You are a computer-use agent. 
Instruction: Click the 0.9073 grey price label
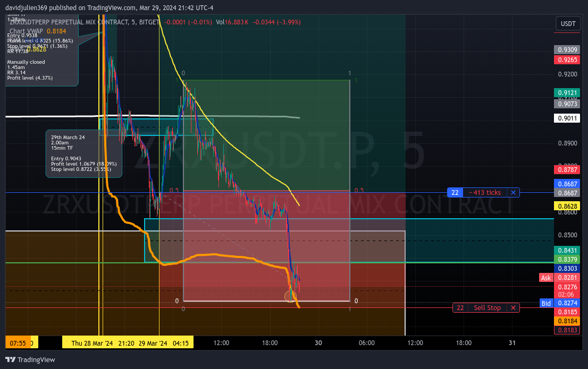(x=567, y=104)
